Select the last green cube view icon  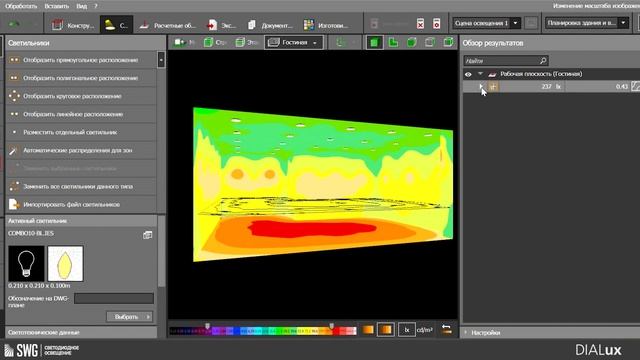tap(448, 42)
